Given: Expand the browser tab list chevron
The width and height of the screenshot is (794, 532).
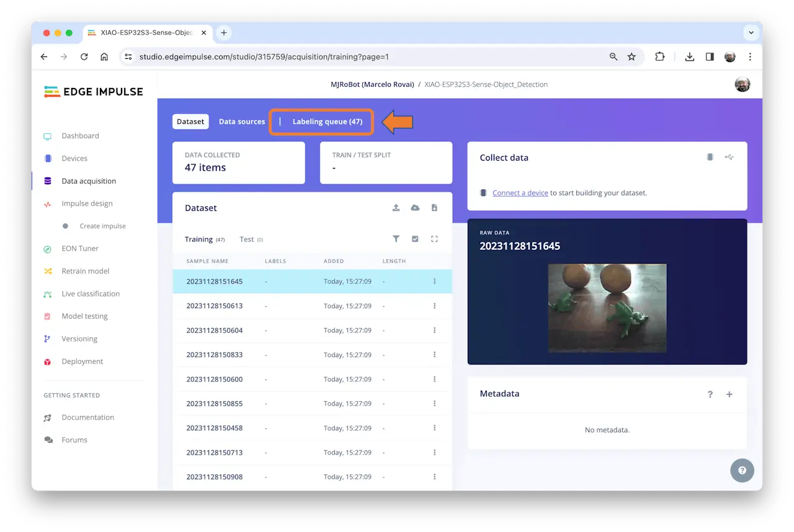Looking at the screenshot, I should (751, 33).
